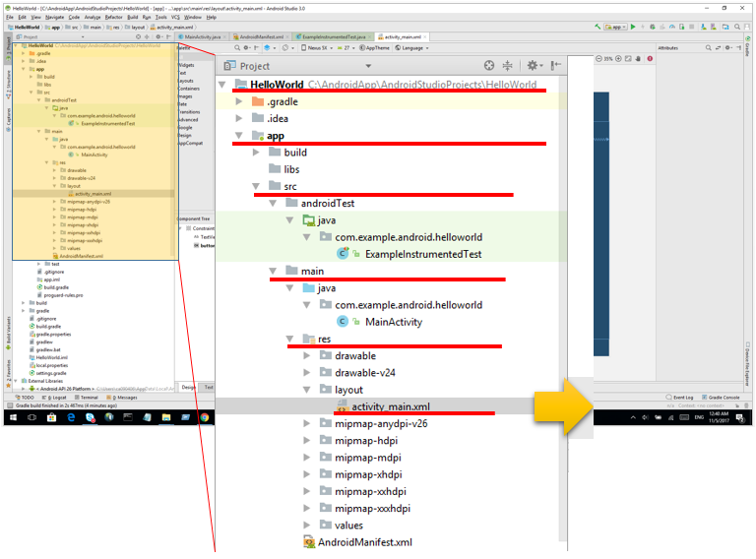Screen dimensions: 756x559
Task: Open the Attributes panel gear settings
Action: 729,47
